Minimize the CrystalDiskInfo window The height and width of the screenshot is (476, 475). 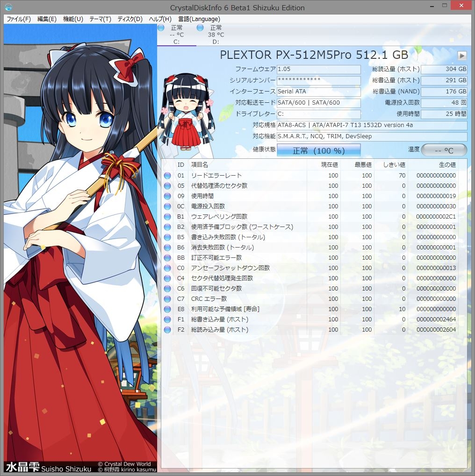(432, 6)
